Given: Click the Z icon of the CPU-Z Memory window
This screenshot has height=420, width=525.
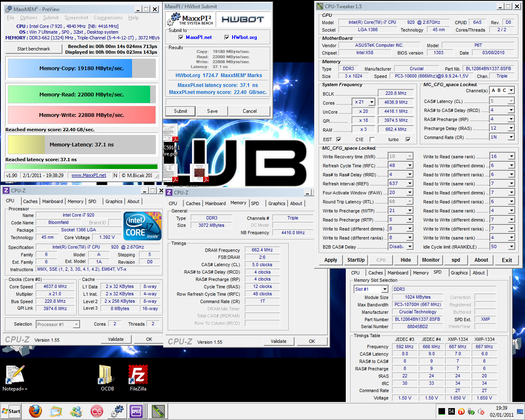Looking at the screenshot, I should click(169, 192).
